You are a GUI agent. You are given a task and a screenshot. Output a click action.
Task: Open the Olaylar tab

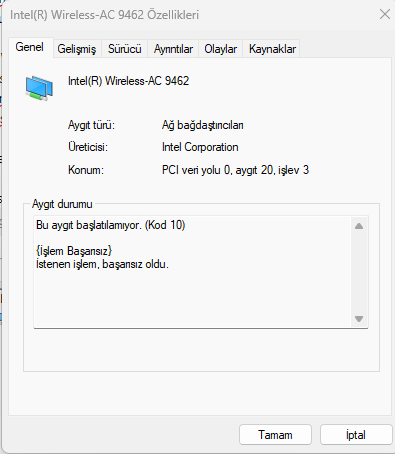(221, 49)
